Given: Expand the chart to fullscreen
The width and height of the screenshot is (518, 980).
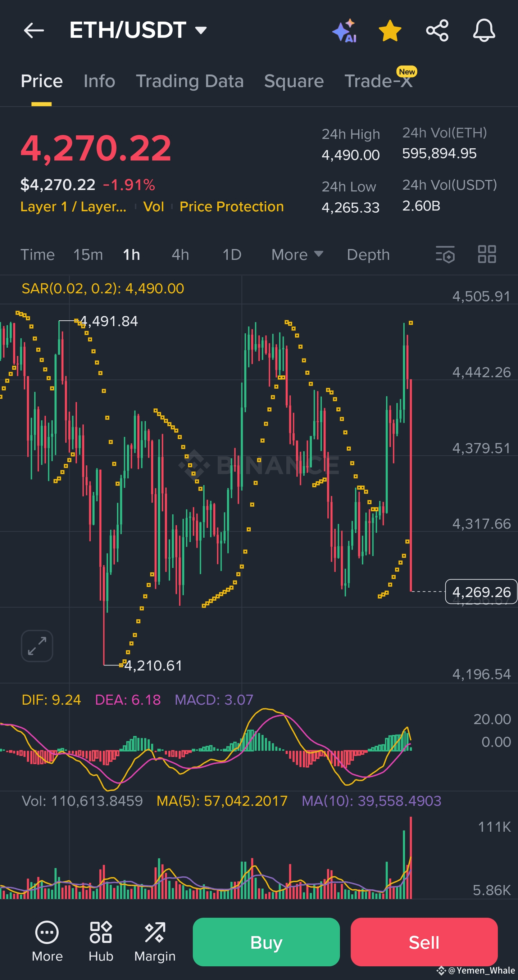Looking at the screenshot, I should click(37, 646).
